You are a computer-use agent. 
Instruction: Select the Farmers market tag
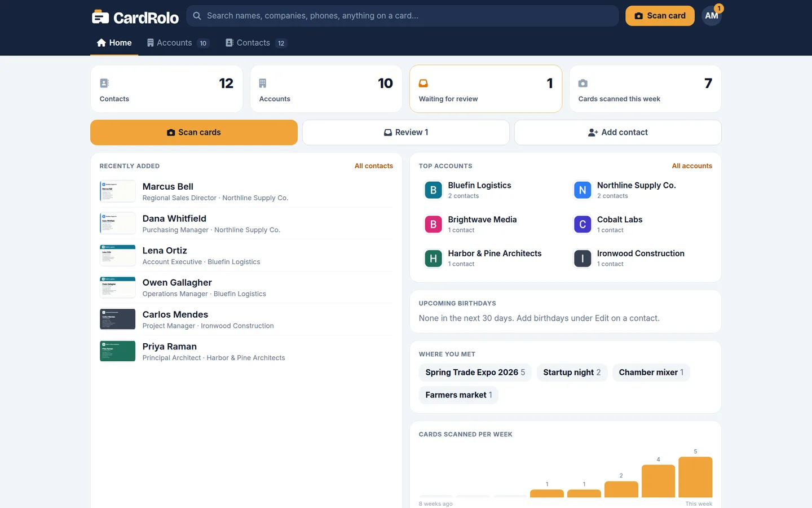click(459, 395)
